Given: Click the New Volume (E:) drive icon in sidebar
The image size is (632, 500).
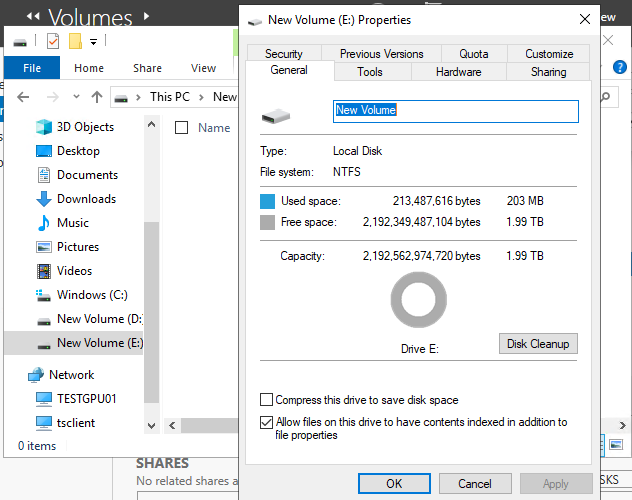Looking at the screenshot, I should (x=44, y=345).
